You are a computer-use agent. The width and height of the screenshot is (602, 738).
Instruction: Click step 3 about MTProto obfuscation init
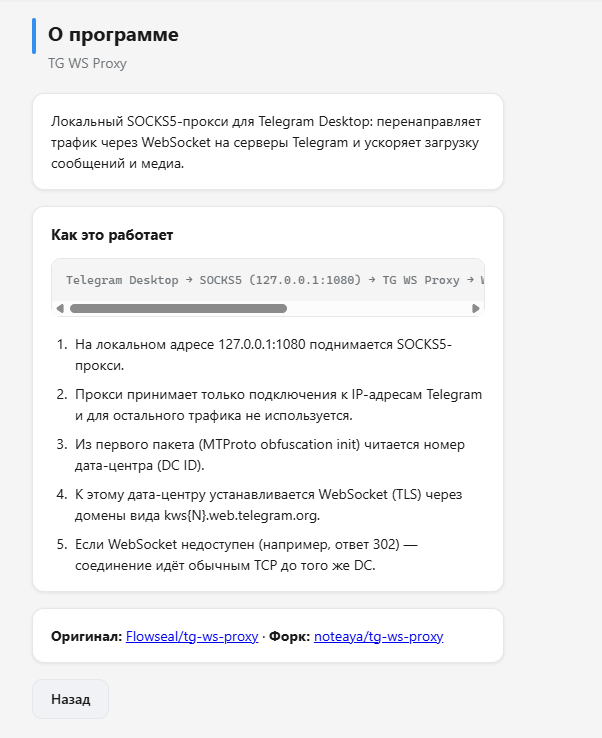click(270, 455)
